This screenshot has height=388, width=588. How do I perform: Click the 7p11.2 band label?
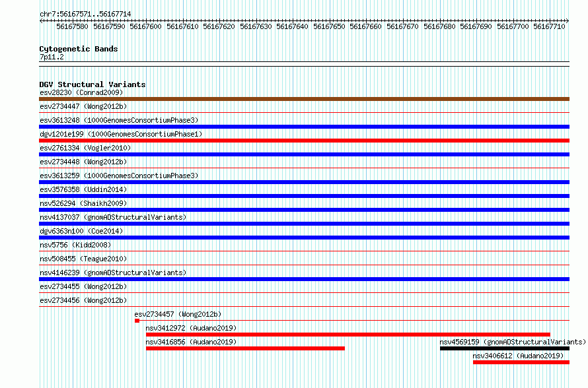pyautogui.click(x=52, y=57)
